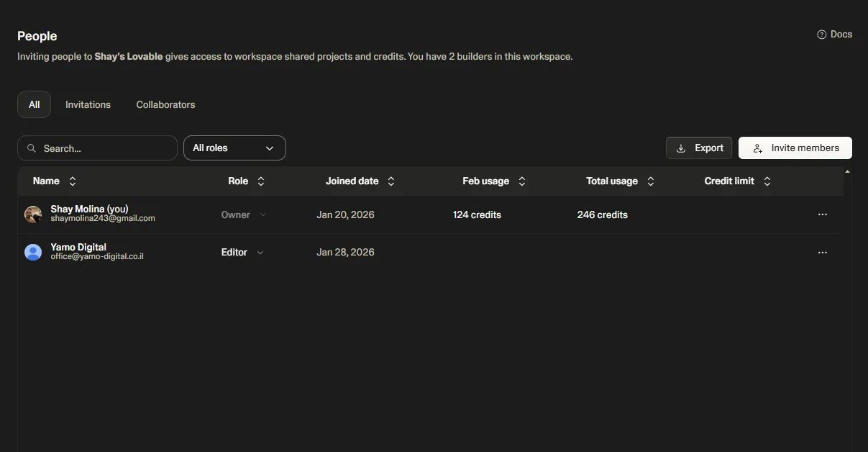The image size is (868, 452).
Task: Sort by Total usage column arrows
Action: pyautogui.click(x=651, y=181)
